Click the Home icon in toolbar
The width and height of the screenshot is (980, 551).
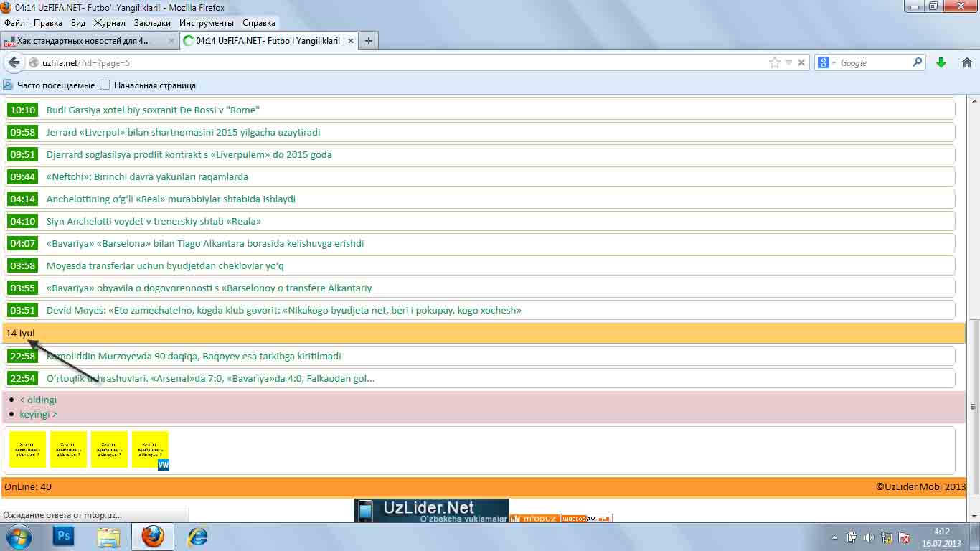[966, 63]
